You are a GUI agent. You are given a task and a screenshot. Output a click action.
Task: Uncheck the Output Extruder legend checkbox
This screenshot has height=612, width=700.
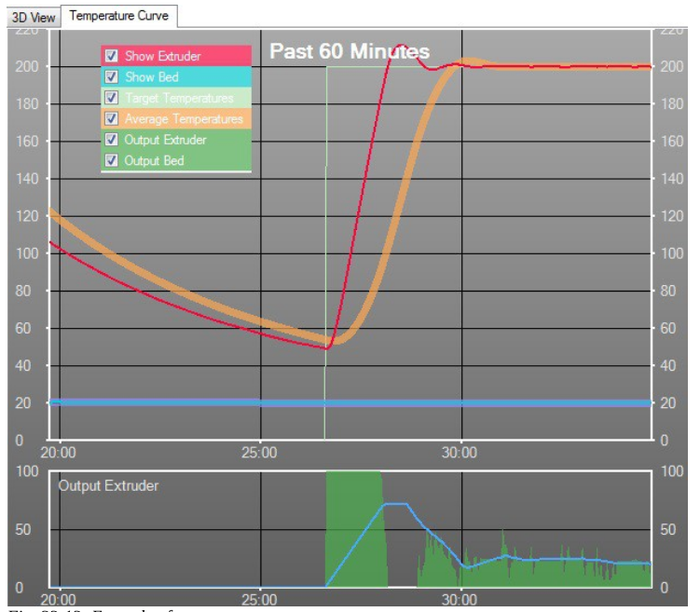(x=112, y=140)
